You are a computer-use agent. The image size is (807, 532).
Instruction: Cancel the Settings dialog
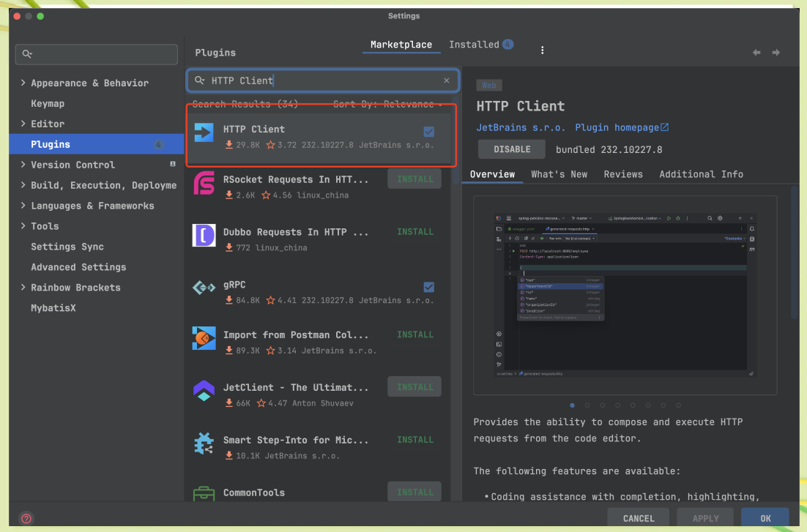(x=638, y=517)
